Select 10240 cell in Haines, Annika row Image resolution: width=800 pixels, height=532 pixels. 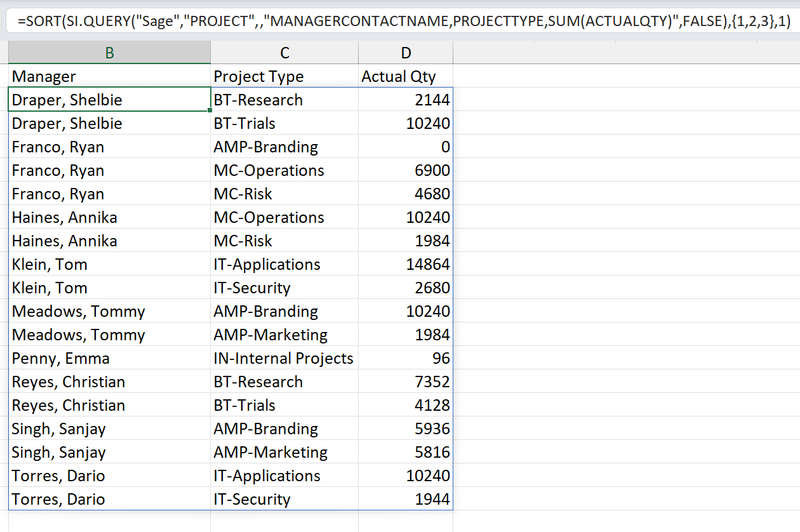click(406, 217)
